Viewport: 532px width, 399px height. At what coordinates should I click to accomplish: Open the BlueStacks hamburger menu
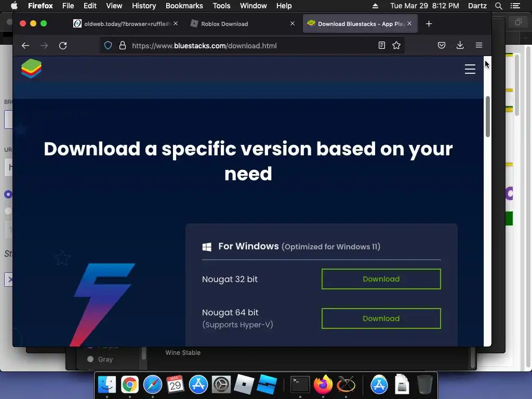point(470,69)
